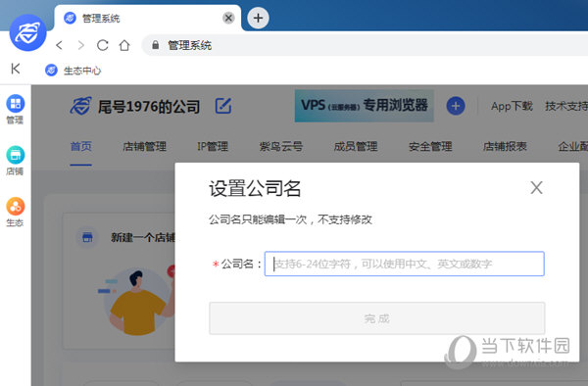Viewport: 588px width, 386px height.
Task: Open a new browser tab
Action: click(x=258, y=18)
